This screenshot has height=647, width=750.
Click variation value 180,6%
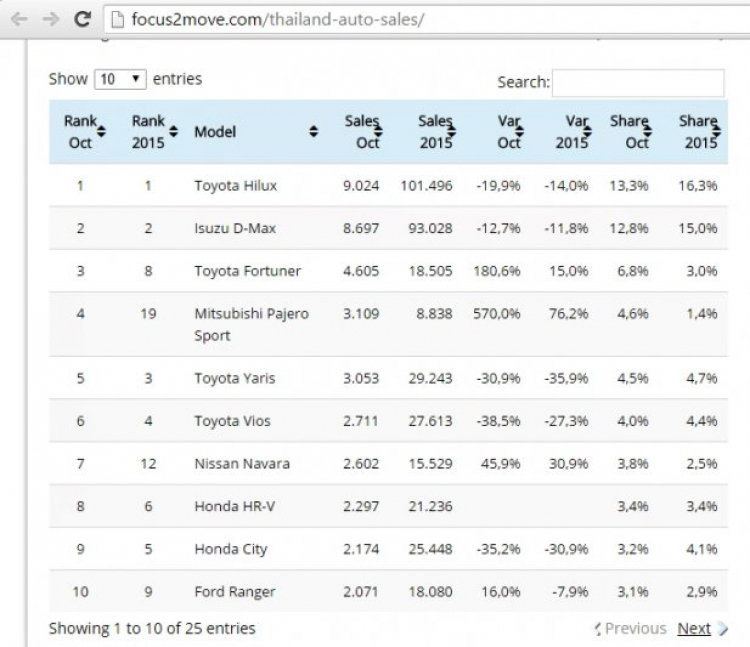(496, 271)
